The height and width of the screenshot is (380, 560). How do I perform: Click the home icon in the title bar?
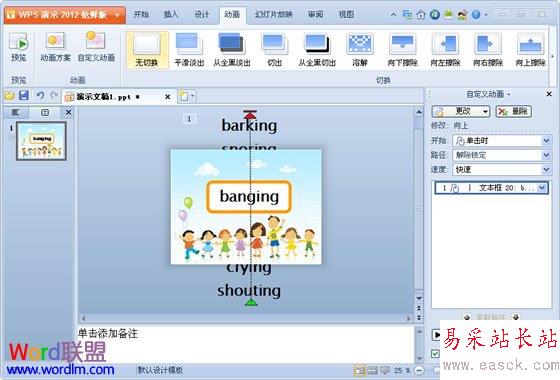tap(421, 15)
